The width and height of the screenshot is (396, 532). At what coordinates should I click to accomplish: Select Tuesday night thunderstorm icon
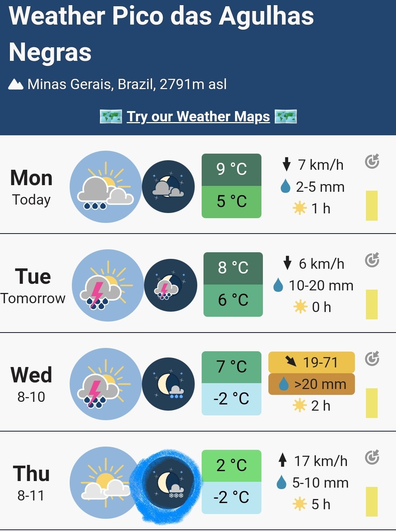point(170,285)
